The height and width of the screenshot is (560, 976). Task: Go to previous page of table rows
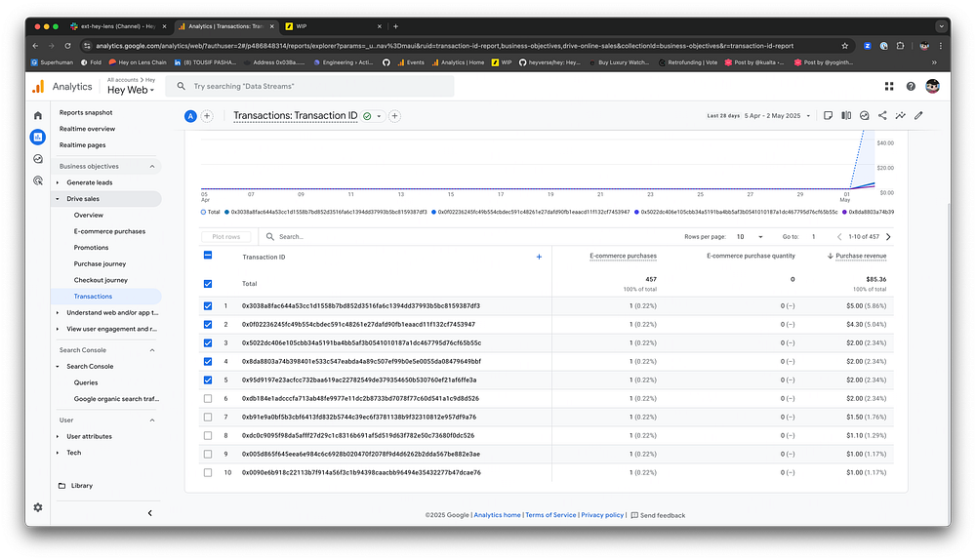coord(839,237)
